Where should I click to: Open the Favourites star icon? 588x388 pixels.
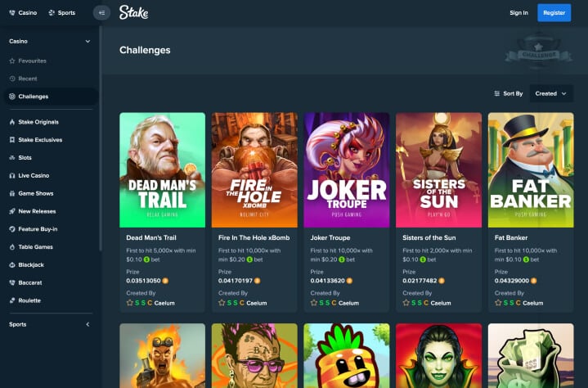(x=12, y=61)
